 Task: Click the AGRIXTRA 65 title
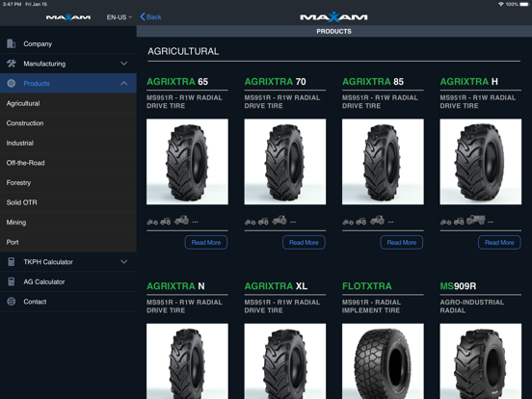pyautogui.click(x=177, y=81)
